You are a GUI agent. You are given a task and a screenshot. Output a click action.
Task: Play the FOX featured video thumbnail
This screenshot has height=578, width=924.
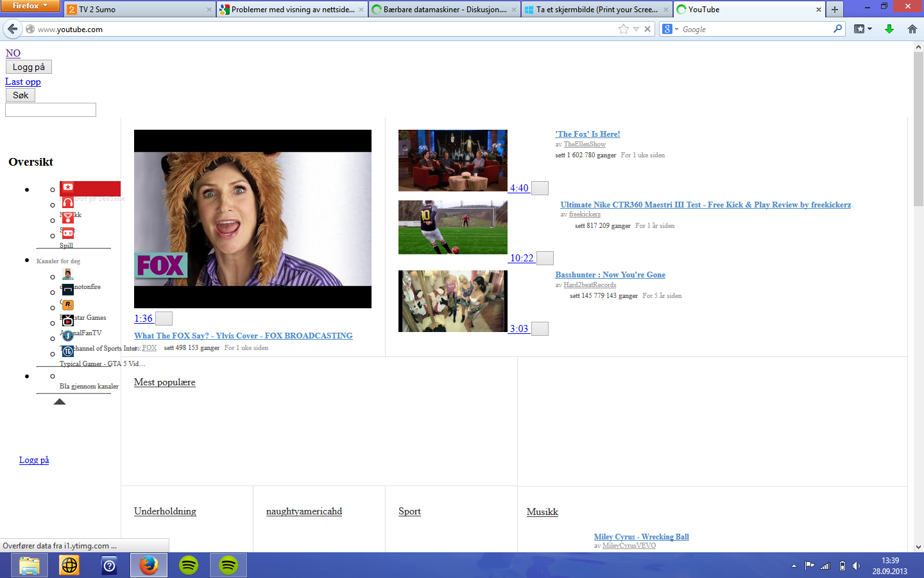click(253, 219)
